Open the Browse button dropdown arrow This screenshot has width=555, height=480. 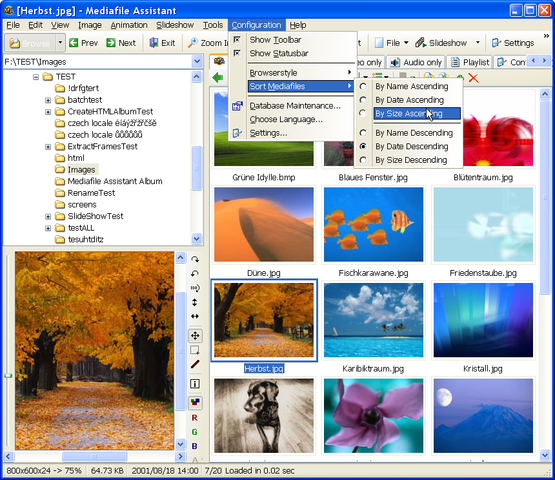tap(60, 43)
